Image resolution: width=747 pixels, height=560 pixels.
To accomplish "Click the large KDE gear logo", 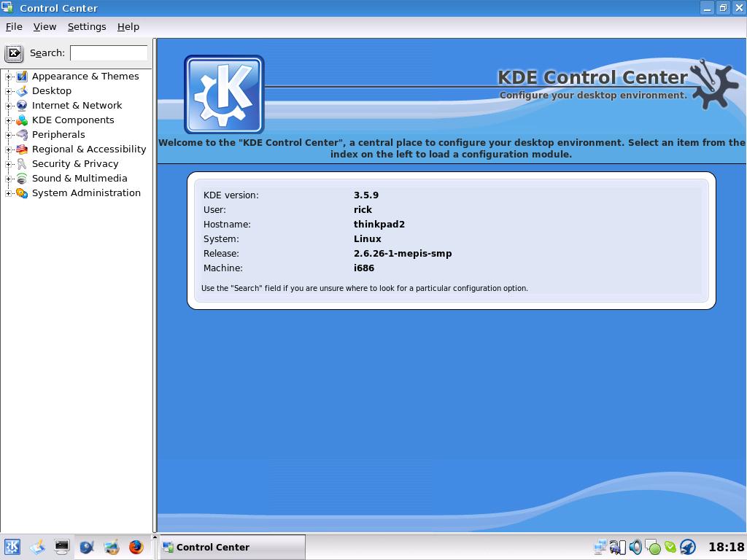I will pyautogui.click(x=224, y=94).
